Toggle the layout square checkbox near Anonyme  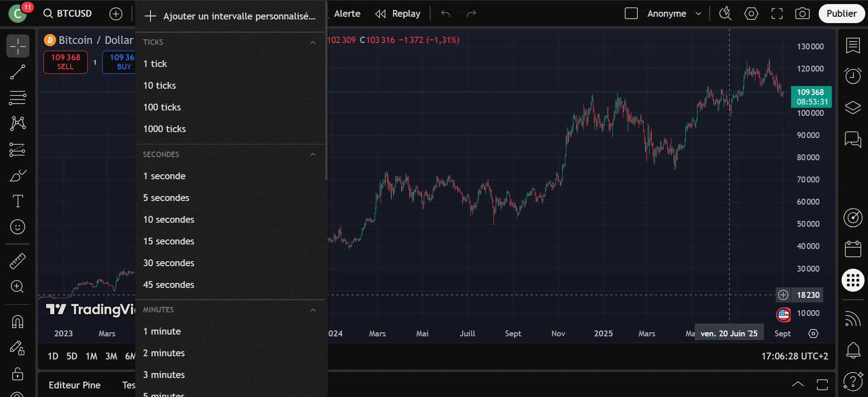click(631, 14)
